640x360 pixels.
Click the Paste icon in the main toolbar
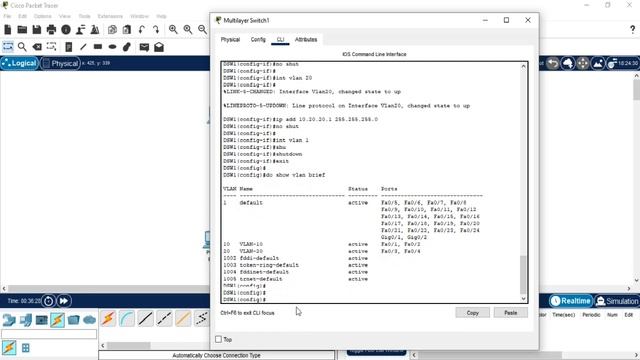(127, 29)
